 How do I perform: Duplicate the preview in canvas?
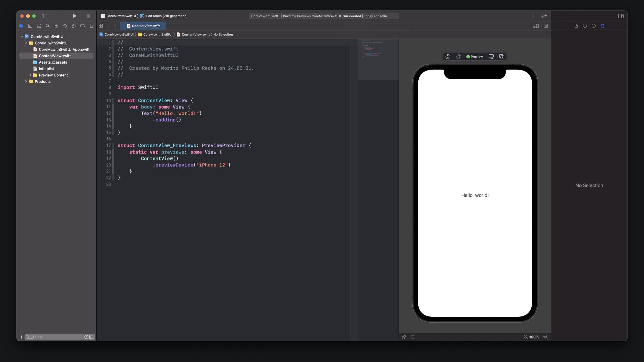pos(502,57)
